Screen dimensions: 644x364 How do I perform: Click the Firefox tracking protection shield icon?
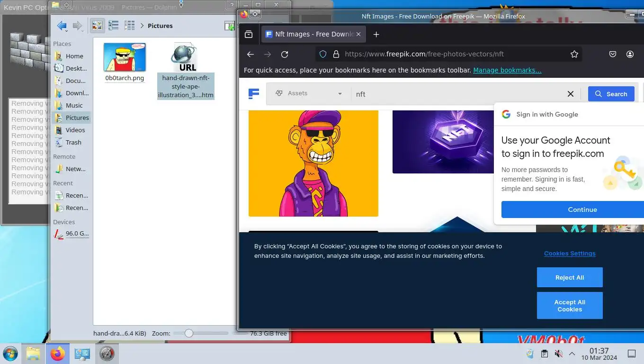click(x=323, y=54)
